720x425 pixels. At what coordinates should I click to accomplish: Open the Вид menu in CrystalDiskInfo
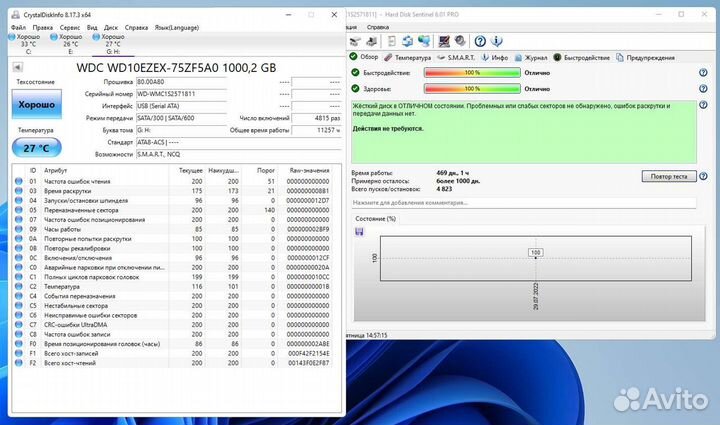(92, 28)
